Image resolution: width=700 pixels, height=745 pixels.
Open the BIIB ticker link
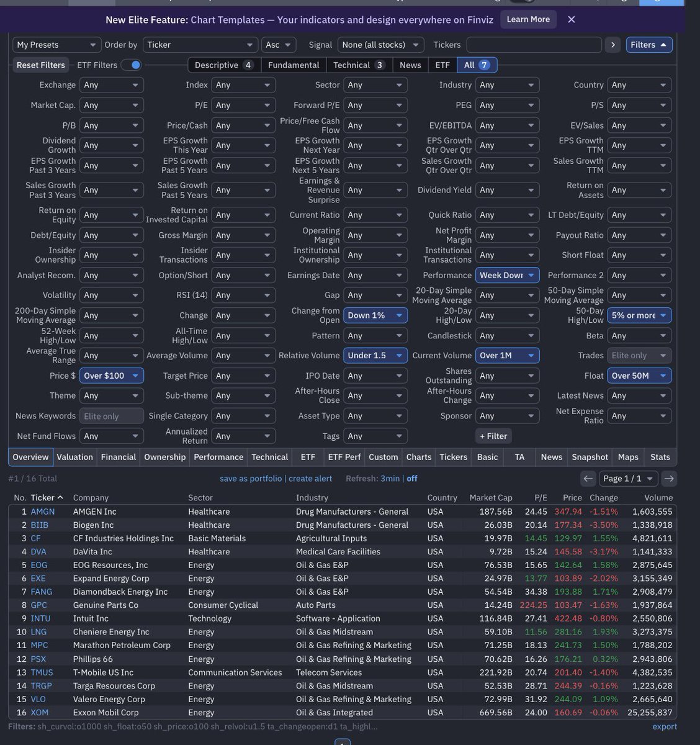(x=39, y=525)
